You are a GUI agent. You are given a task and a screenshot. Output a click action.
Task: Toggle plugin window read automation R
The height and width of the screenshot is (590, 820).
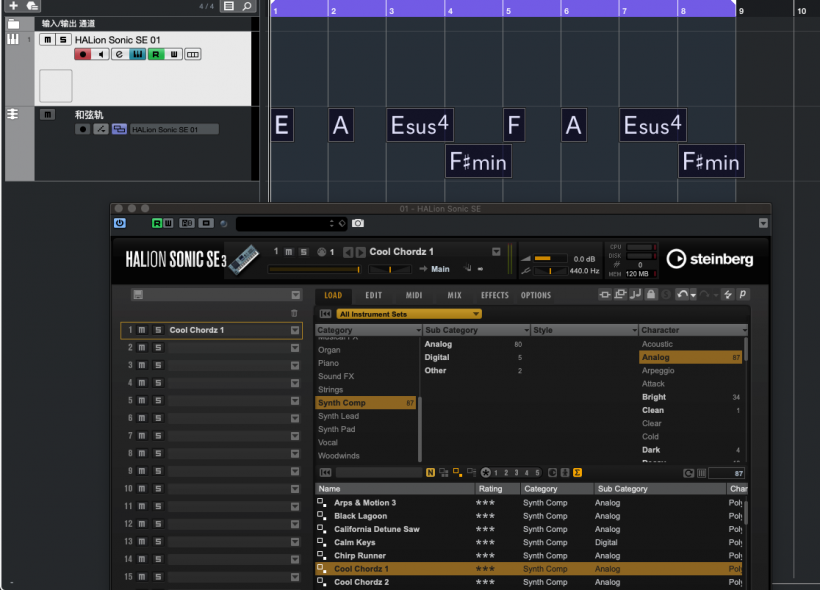pyautogui.click(x=157, y=223)
